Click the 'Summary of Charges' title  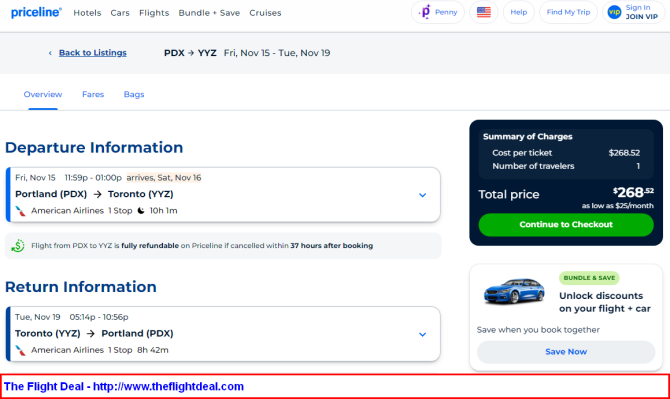528,137
